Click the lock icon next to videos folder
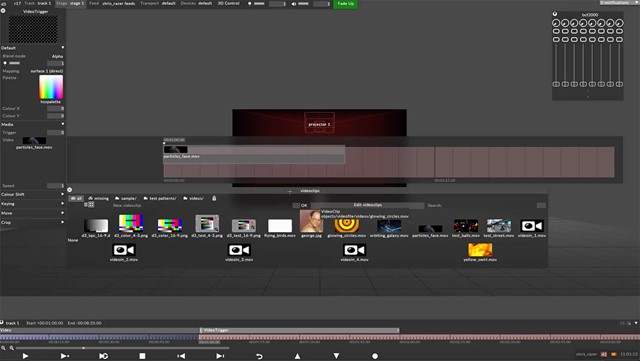This screenshot has height=361, width=640. [x=214, y=198]
